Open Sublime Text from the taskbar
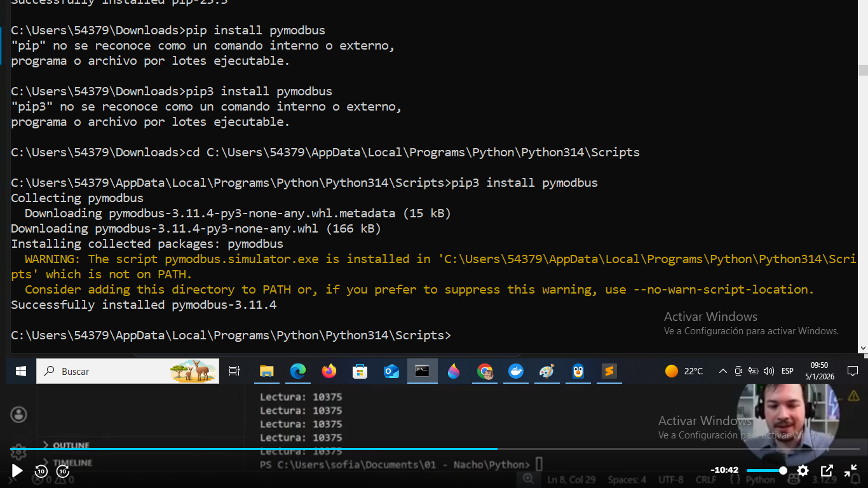Screen dimensions: 868x488 [x=609, y=371]
